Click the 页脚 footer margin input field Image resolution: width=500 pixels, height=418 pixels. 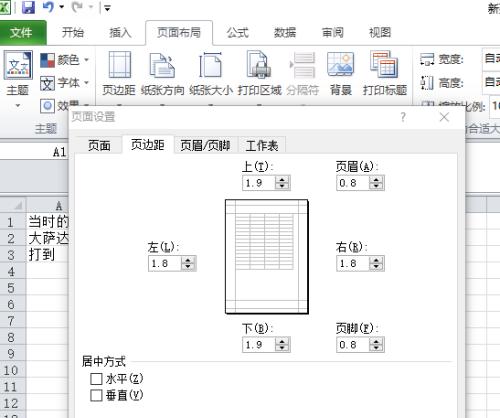tap(353, 345)
